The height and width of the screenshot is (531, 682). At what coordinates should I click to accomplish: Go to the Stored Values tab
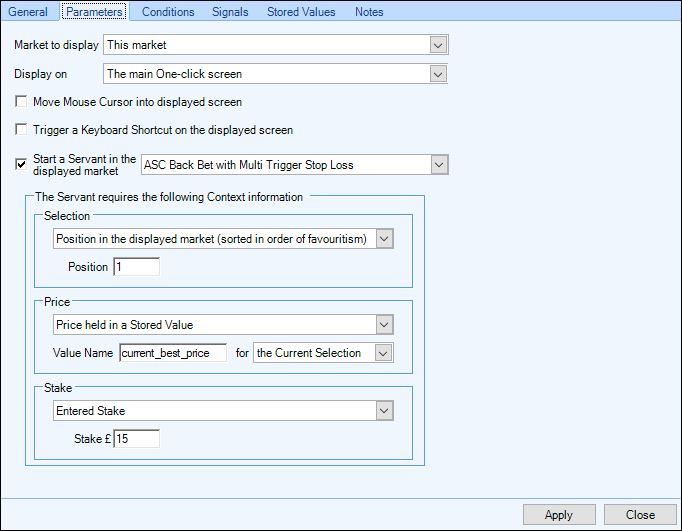pyautogui.click(x=301, y=12)
